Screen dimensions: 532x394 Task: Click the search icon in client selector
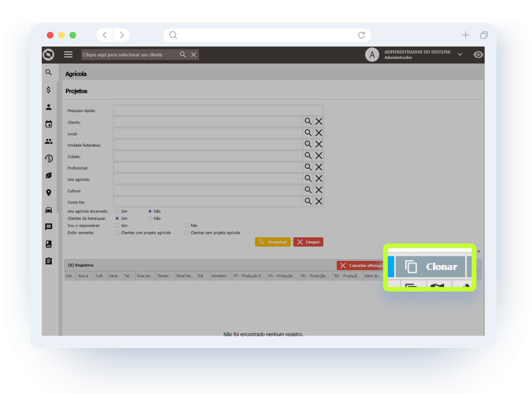tap(183, 54)
